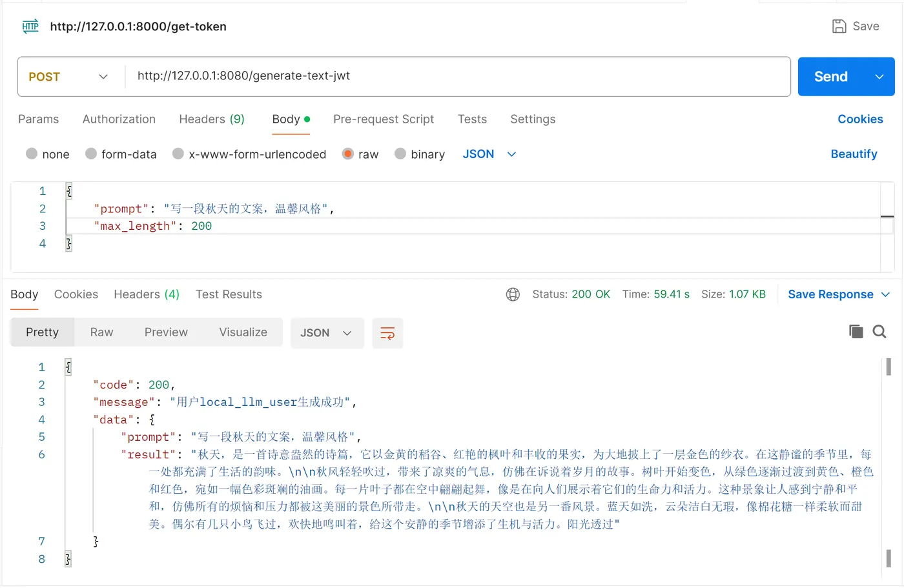Switch to the Pre-request Script tab
This screenshot has width=904, height=588.
point(384,119)
